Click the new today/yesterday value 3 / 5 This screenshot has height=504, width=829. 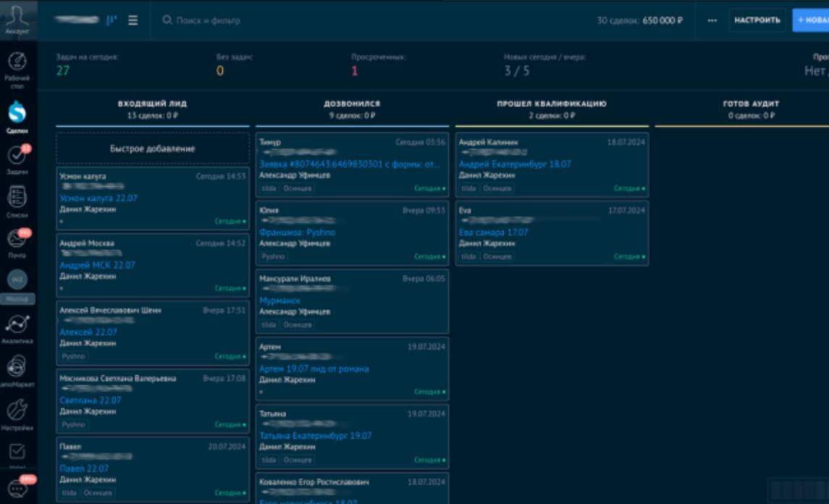click(x=516, y=71)
